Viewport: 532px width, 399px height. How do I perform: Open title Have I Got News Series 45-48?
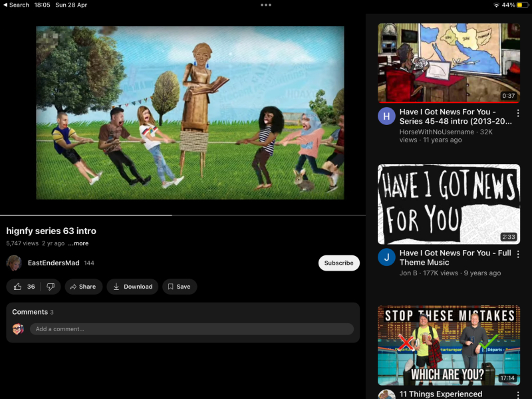(x=456, y=116)
